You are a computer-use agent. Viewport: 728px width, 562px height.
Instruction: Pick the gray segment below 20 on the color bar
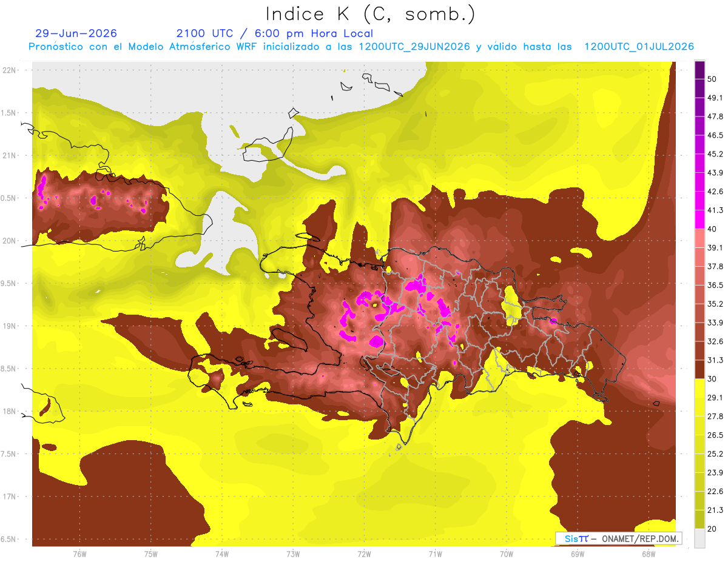coord(699,538)
